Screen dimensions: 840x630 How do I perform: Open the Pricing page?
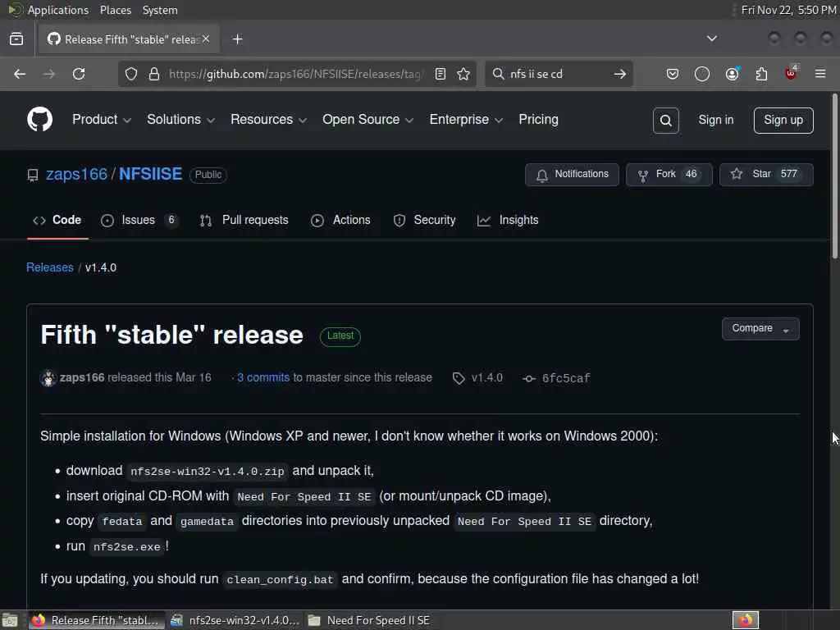coord(538,120)
